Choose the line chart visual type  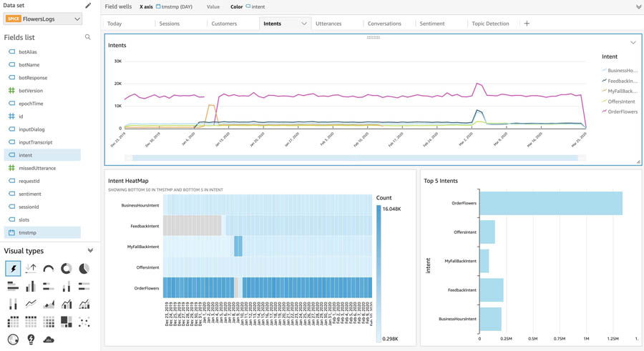31,304
